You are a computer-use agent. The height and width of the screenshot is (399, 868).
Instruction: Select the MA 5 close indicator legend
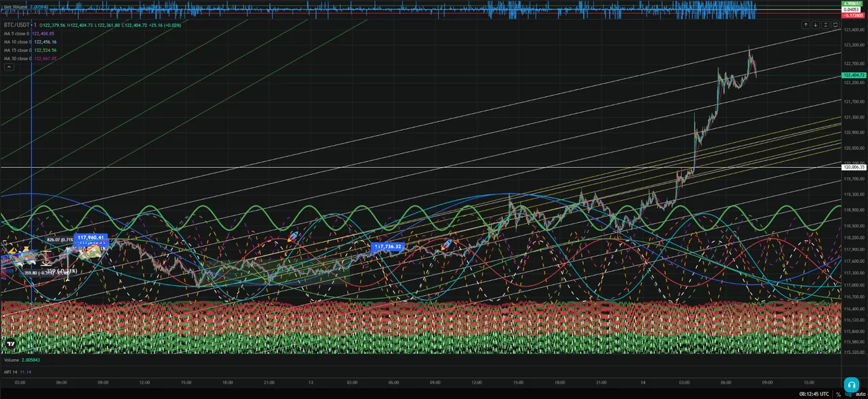16,33
